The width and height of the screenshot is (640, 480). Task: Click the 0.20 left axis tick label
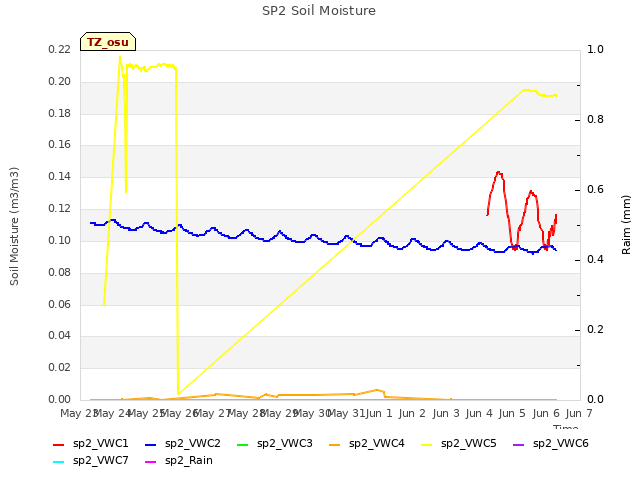[x=60, y=81]
